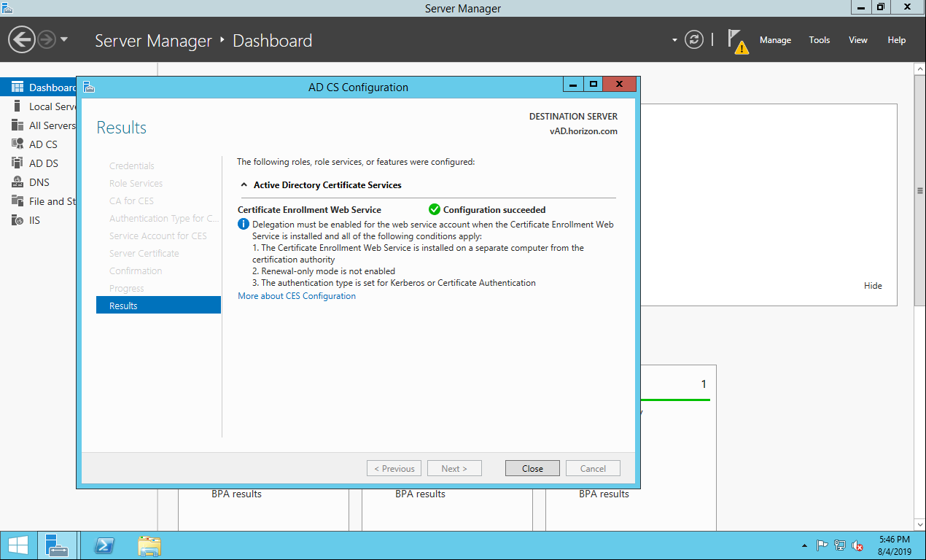The height and width of the screenshot is (560, 926).
Task: Open More about CES Configuration link
Action: tap(297, 296)
